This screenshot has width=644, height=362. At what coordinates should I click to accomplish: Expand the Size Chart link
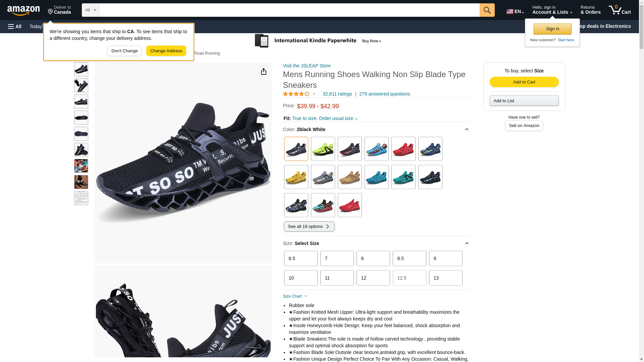point(295,296)
